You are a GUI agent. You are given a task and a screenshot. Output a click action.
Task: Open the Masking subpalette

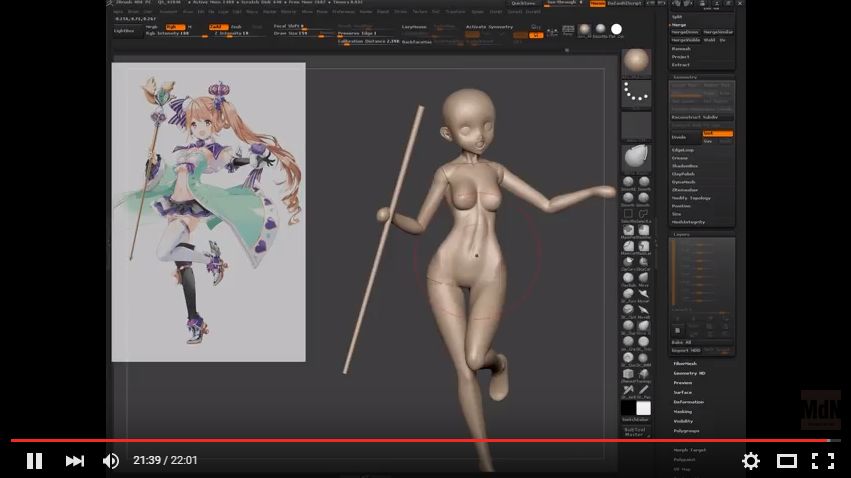683,411
